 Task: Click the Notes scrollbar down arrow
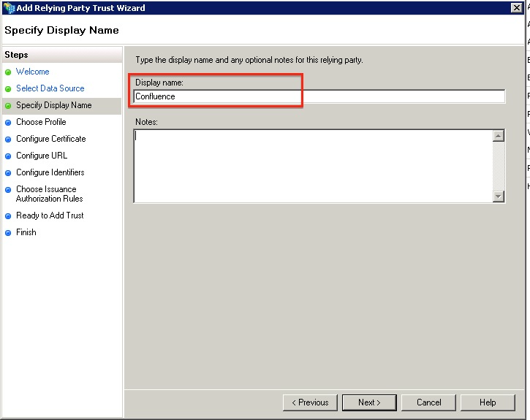(499, 196)
